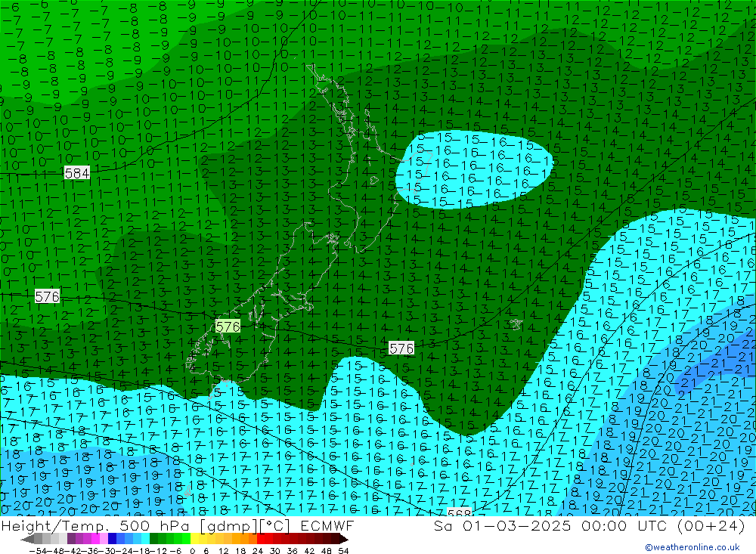The height and width of the screenshot is (554, 756).
Task: Click the 568 contour label at the bottom
Action: coord(460,512)
